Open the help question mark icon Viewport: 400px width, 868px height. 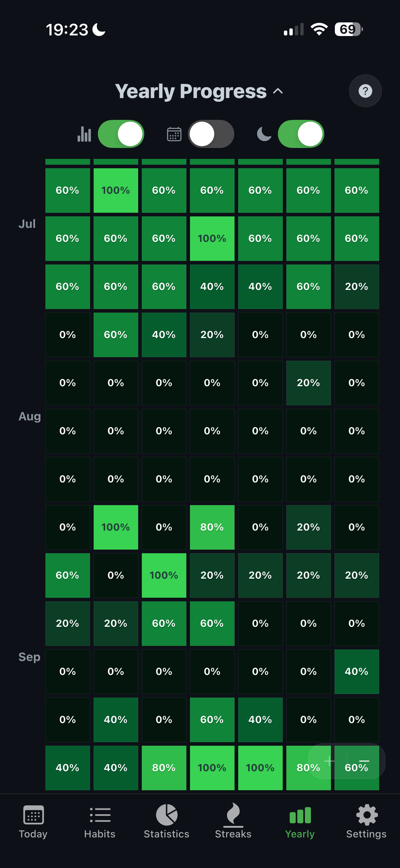coord(365,90)
